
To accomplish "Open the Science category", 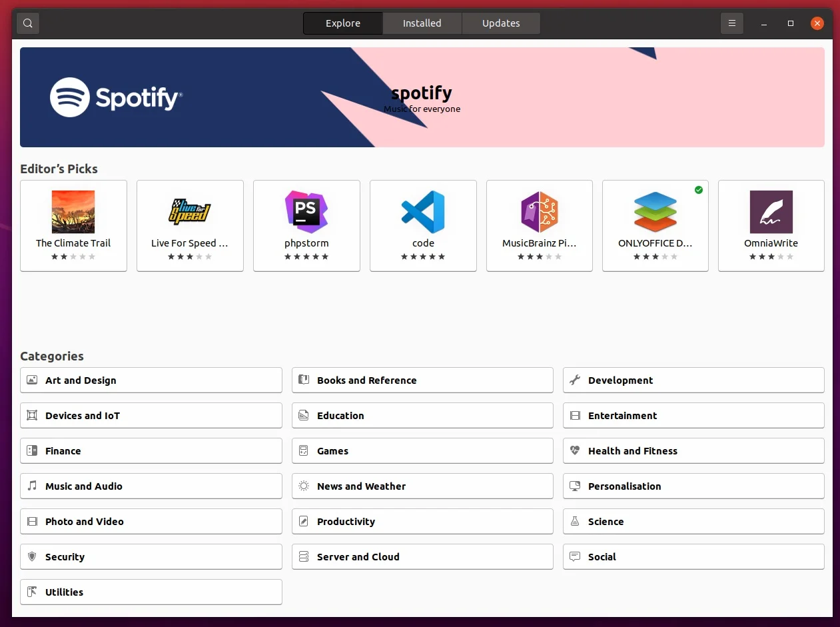I will pyautogui.click(x=693, y=521).
